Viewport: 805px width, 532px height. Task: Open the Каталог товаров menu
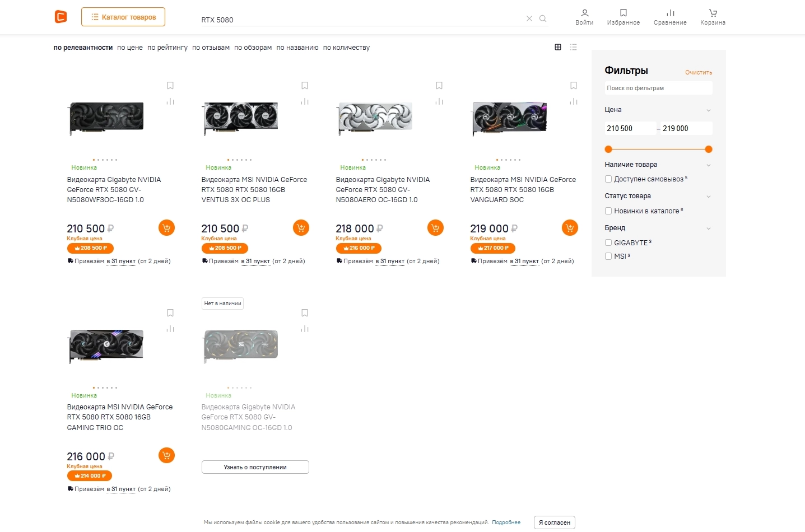123,17
